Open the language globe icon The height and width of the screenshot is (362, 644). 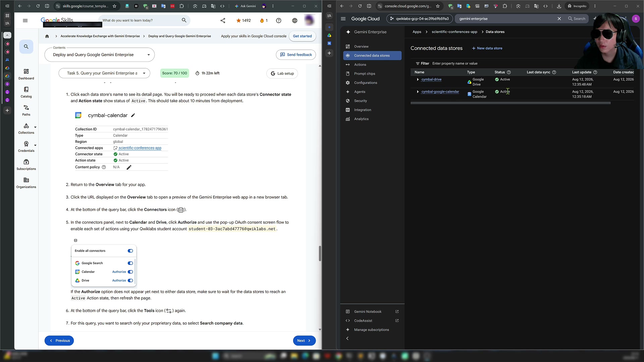tap(294, 20)
